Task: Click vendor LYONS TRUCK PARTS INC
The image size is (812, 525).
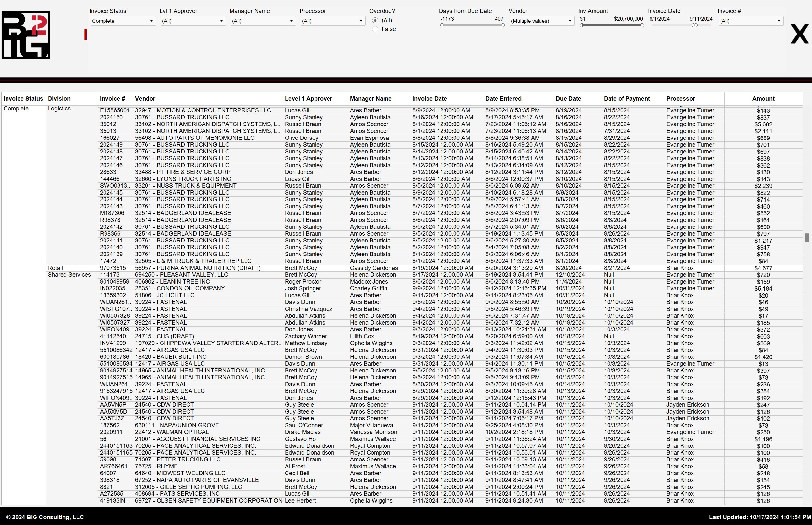Action: (183, 179)
